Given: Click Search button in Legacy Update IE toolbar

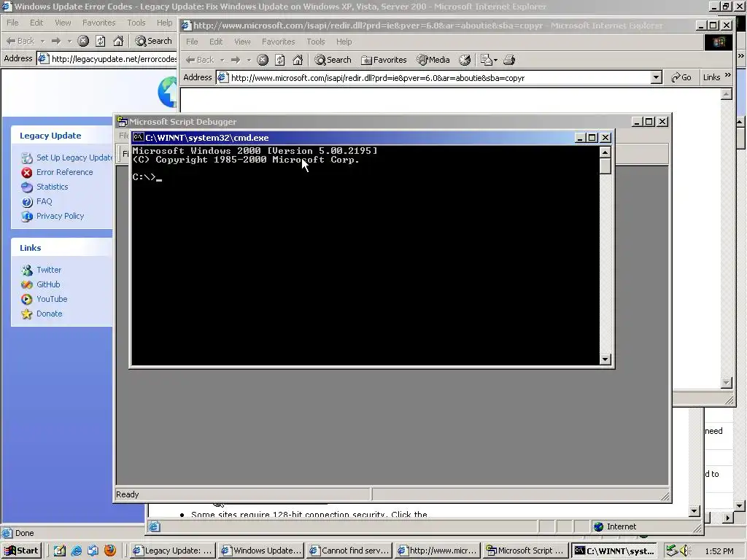Looking at the screenshot, I should click(x=153, y=41).
